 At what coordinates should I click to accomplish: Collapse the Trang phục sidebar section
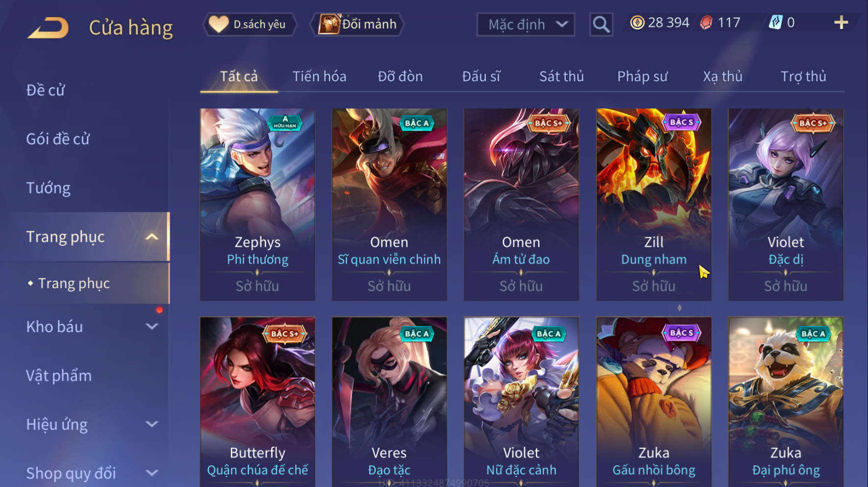tap(152, 237)
